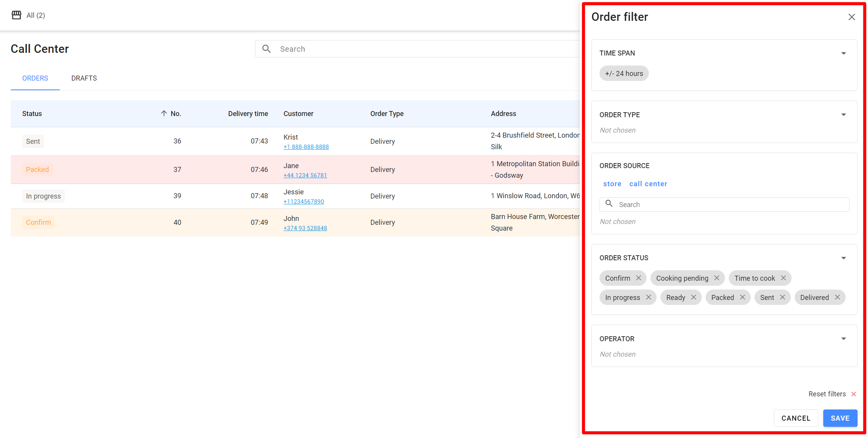The width and height of the screenshot is (868, 438).
Task: Remove the Ready status chip
Action: click(694, 297)
